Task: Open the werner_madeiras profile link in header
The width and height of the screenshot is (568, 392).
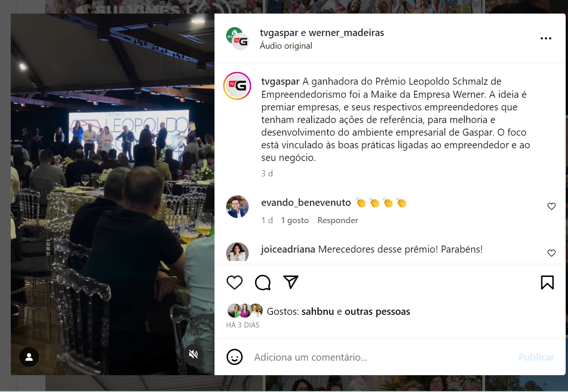Action: [347, 33]
